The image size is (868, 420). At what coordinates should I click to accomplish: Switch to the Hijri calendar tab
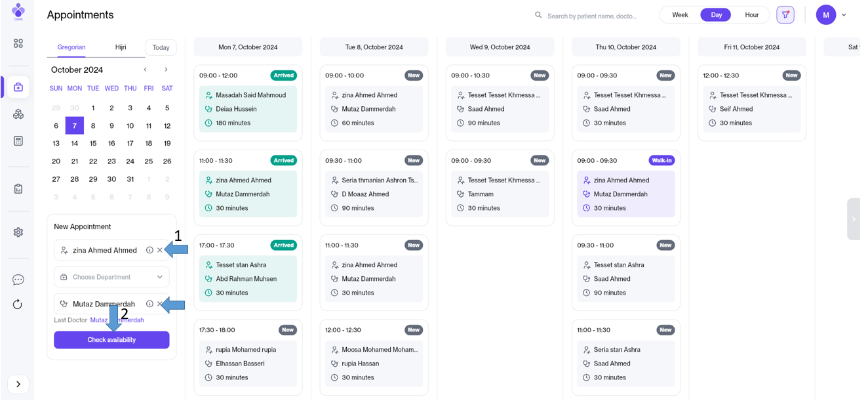point(121,47)
